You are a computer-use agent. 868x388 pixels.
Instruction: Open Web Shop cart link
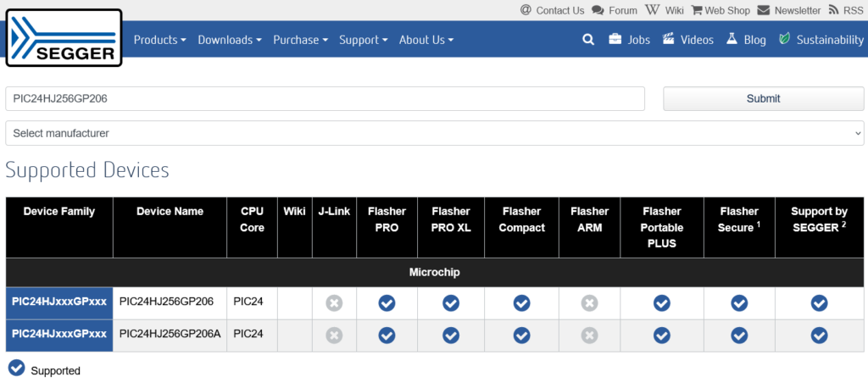point(721,10)
